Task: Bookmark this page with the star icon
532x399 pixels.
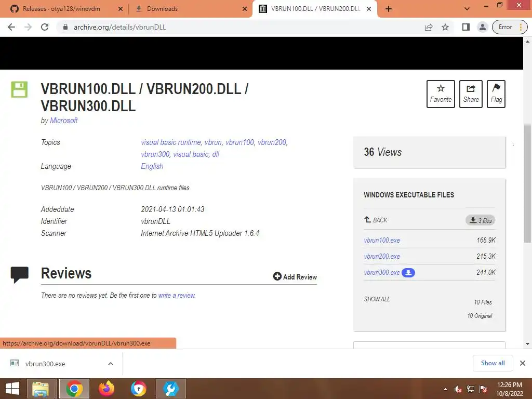Action: point(445,27)
